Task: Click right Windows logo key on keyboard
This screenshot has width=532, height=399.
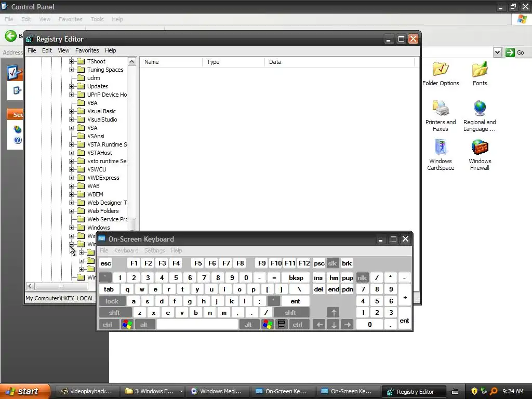Action: coord(268,324)
